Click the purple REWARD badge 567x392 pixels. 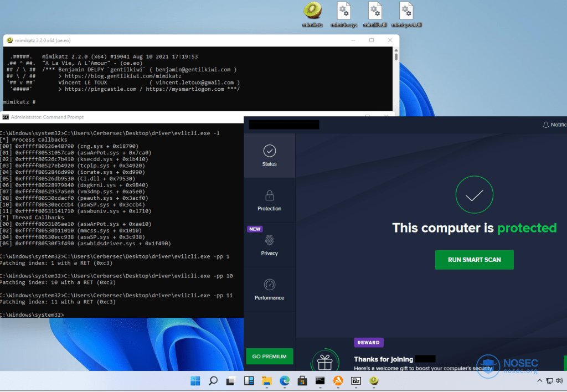point(368,343)
